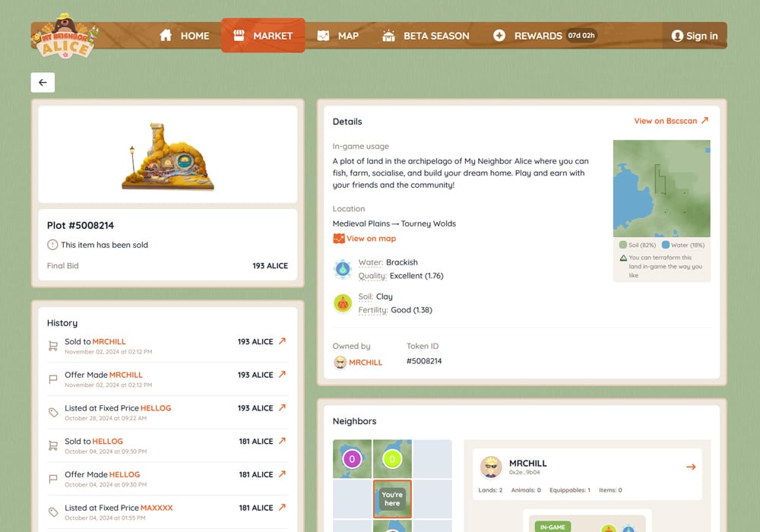Click the My Neighbor Alice logo
Viewport: 760px width, 532px height.
(x=65, y=36)
